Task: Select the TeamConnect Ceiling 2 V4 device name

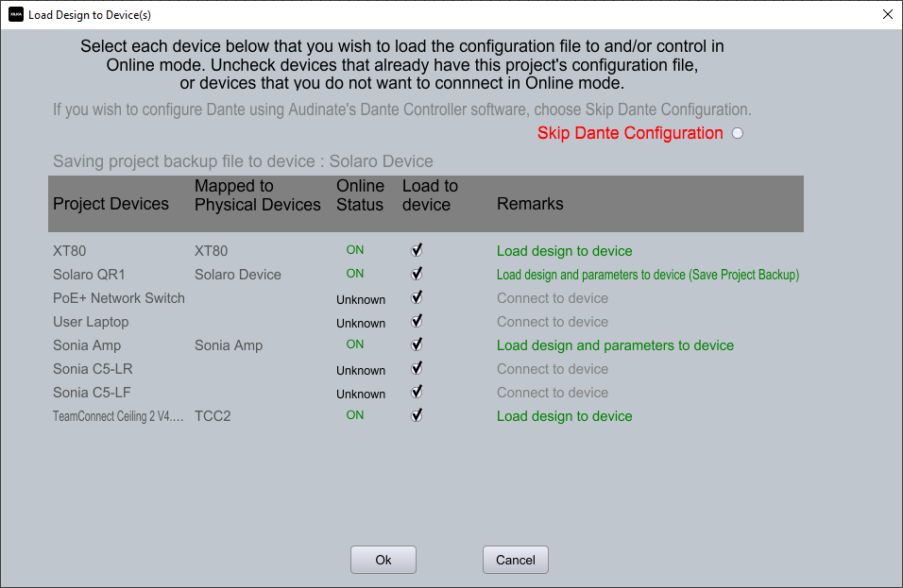Action: click(118, 416)
